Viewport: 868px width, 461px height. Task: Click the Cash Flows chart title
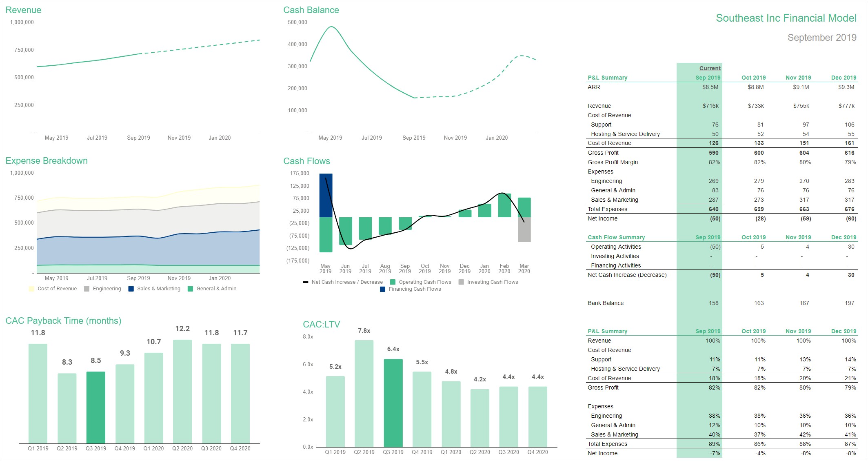coord(306,161)
